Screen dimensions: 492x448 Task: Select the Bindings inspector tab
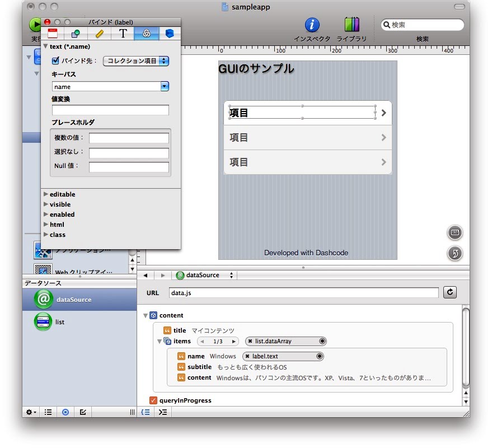coord(146,34)
